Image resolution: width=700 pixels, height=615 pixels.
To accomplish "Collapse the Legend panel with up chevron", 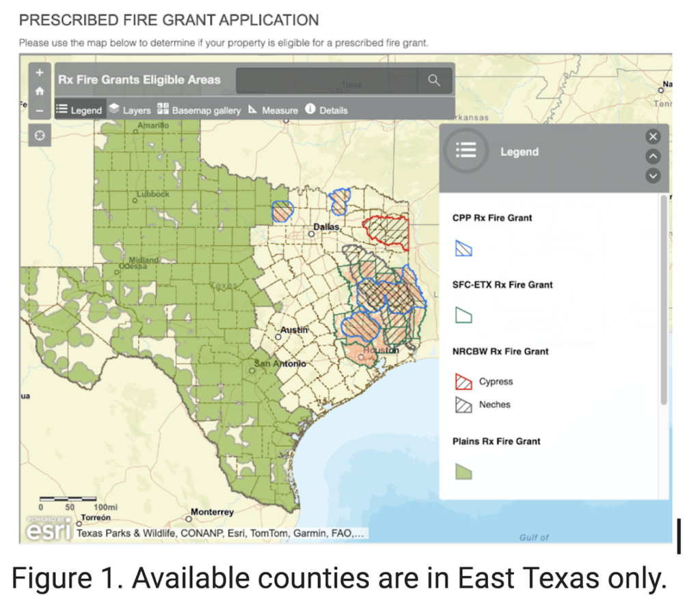I will (x=653, y=156).
